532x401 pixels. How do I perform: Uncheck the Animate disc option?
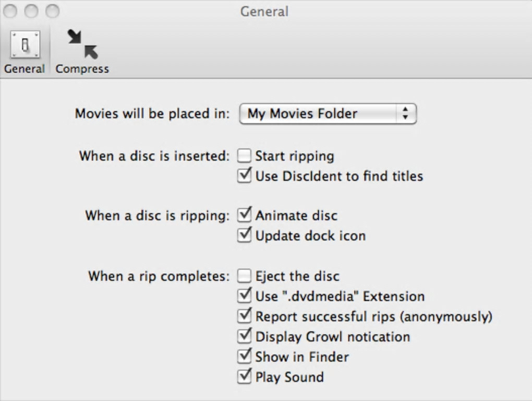coord(245,215)
